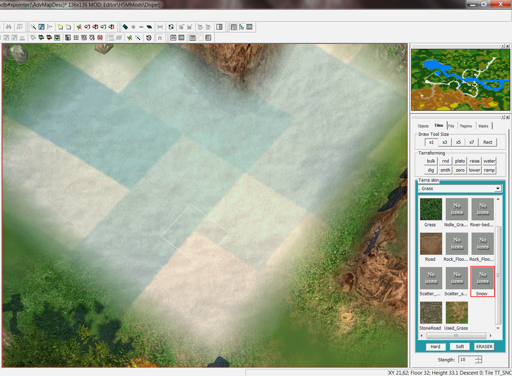
Task: Click the arch-shaped icon in lower toolbar
Action: 160,38
